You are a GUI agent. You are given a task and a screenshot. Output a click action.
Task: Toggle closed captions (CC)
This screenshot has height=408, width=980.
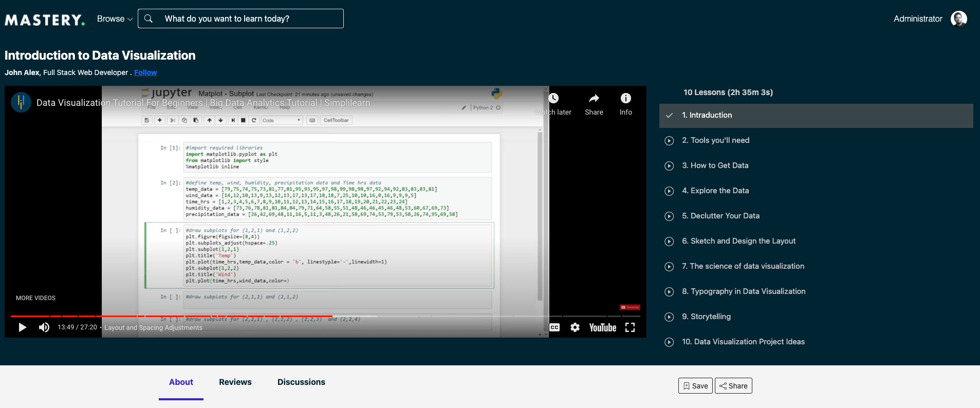coord(554,327)
